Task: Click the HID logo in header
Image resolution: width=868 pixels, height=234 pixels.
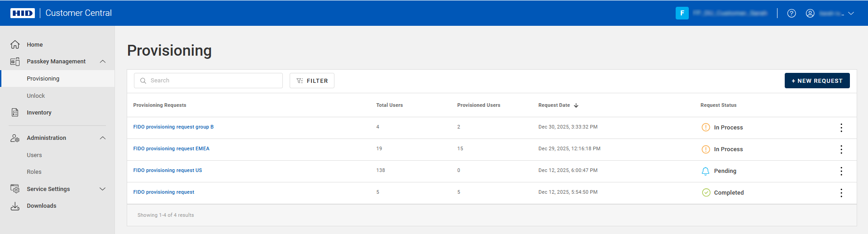Action: [23, 13]
